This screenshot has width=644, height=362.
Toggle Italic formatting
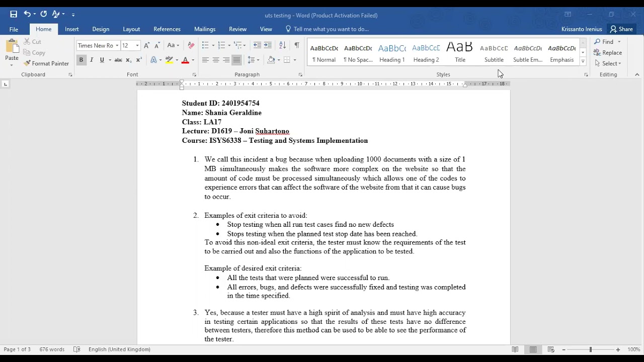pyautogui.click(x=92, y=60)
